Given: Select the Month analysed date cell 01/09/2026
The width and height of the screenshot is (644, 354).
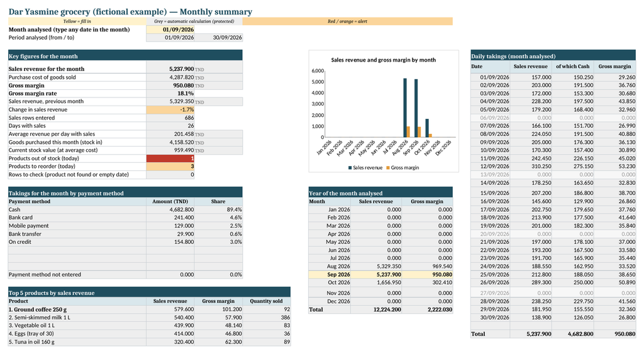Looking at the screenshot, I should tap(170, 30).
